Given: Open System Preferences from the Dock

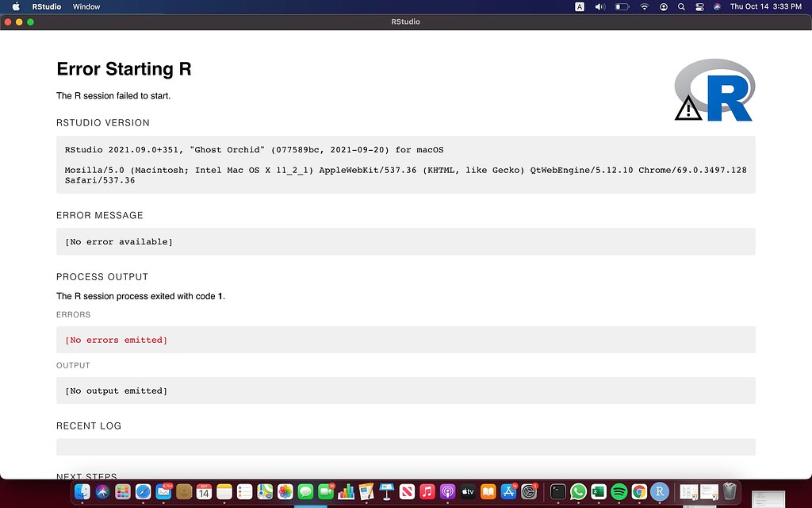Looking at the screenshot, I should click(529, 492).
